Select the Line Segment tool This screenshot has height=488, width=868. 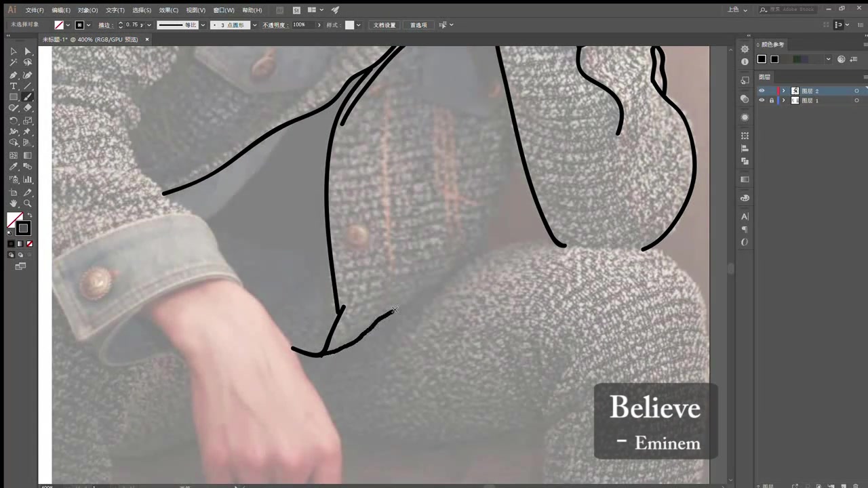pyautogui.click(x=28, y=86)
